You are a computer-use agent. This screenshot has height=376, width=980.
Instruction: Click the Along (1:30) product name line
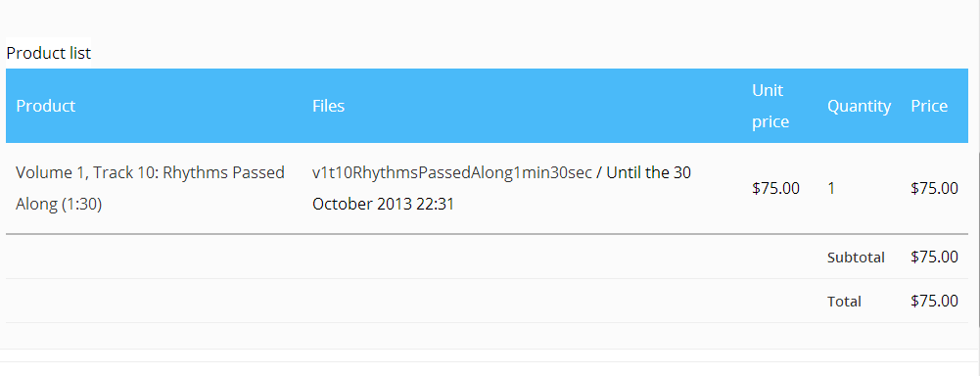(59, 205)
